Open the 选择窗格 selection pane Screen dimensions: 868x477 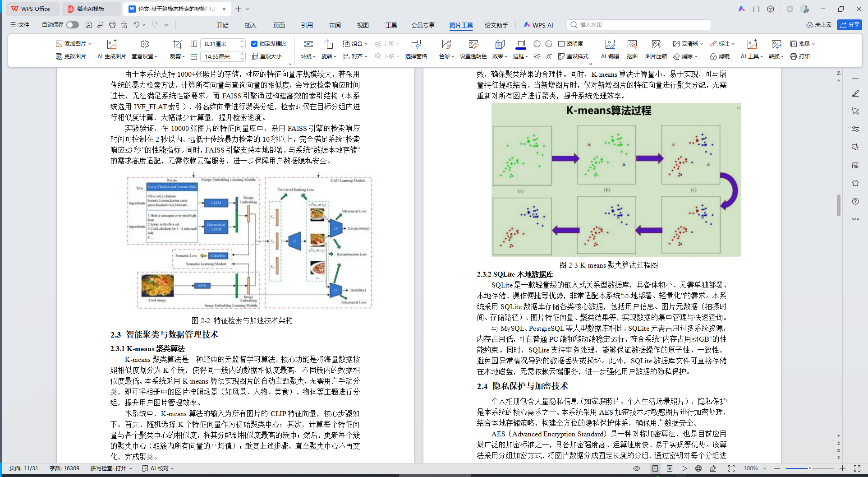point(416,49)
